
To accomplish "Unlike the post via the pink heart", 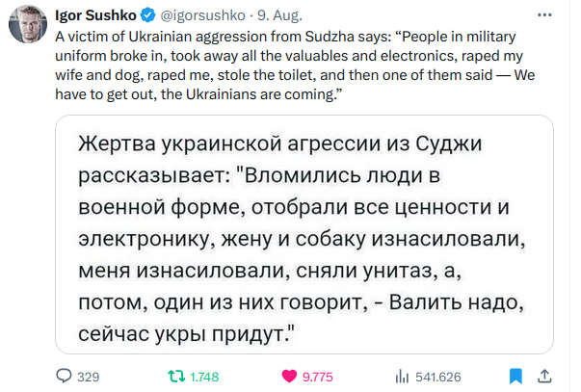I will pyautogui.click(x=288, y=376).
